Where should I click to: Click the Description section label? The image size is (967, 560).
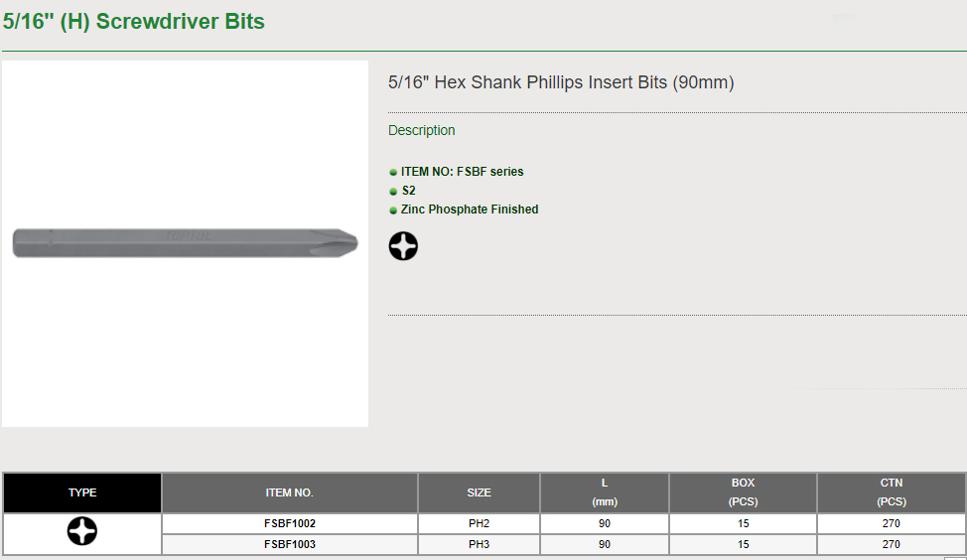tap(422, 130)
